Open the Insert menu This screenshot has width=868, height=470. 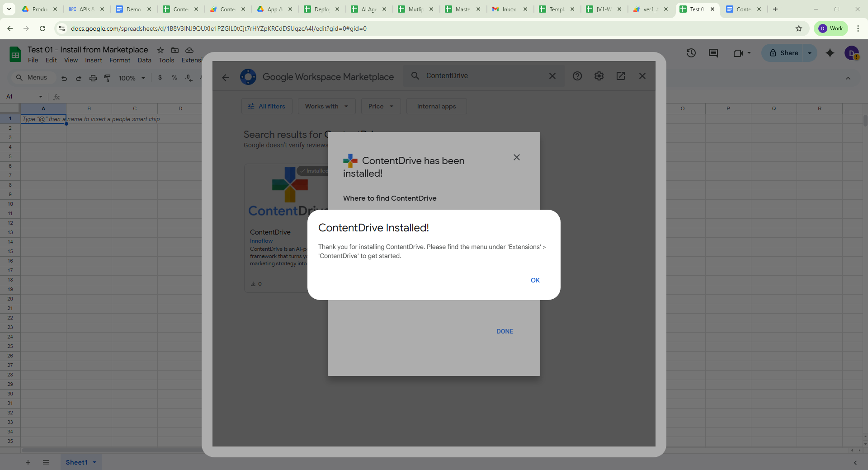(x=94, y=60)
